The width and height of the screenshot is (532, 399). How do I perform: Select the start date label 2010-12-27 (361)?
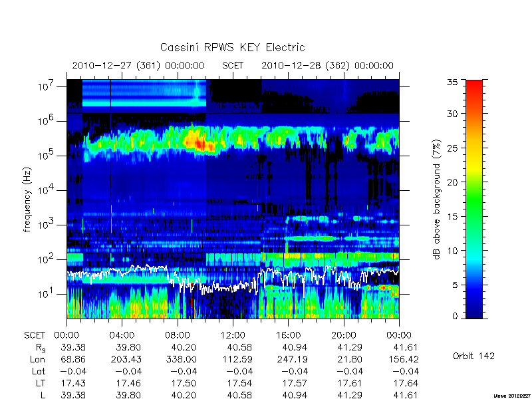[x=116, y=65]
